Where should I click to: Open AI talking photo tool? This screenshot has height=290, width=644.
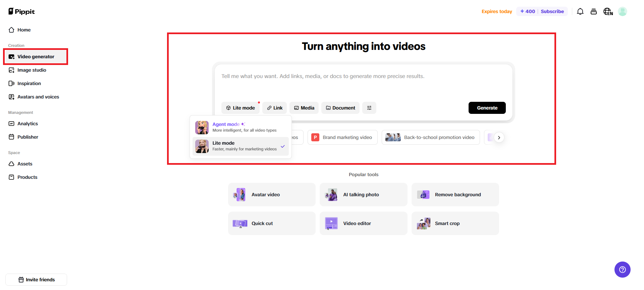364,195
